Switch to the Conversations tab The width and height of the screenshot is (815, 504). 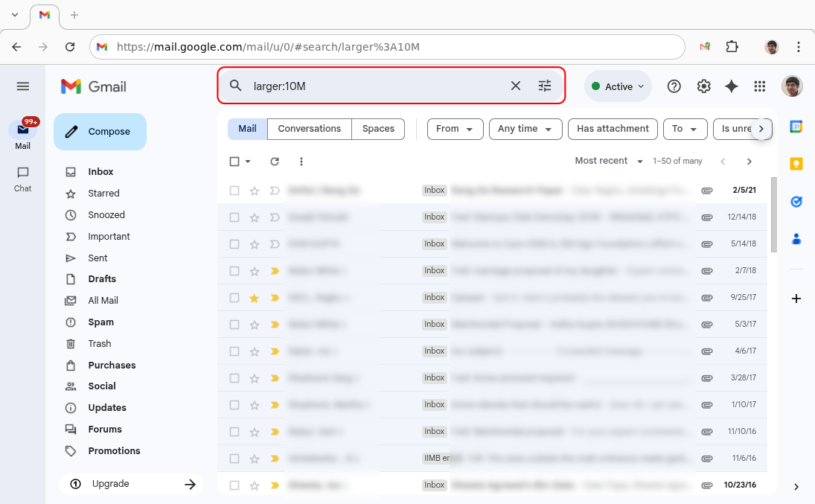tap(309, 129)
